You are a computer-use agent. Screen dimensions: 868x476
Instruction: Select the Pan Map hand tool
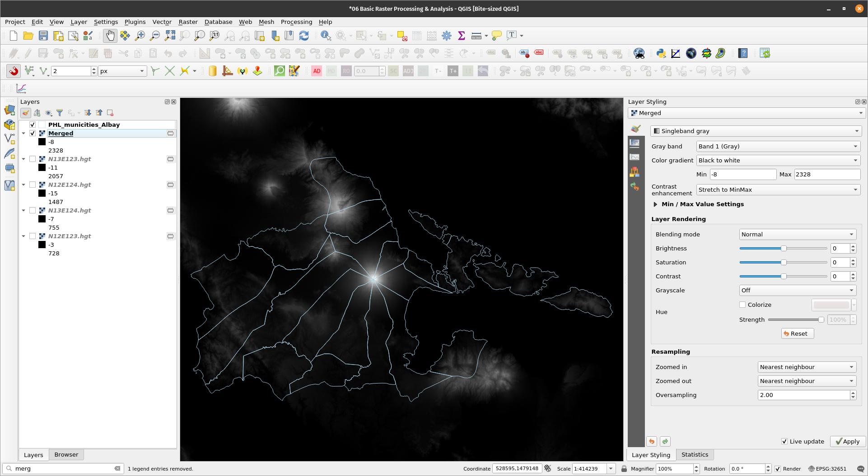point(110,36)
